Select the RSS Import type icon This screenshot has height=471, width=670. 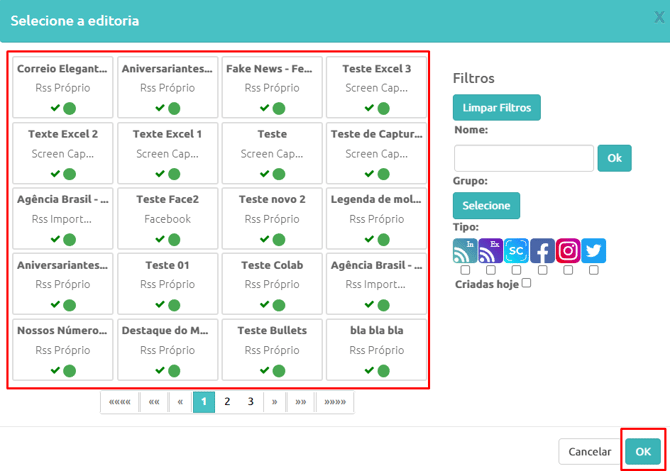coord(465,250)
